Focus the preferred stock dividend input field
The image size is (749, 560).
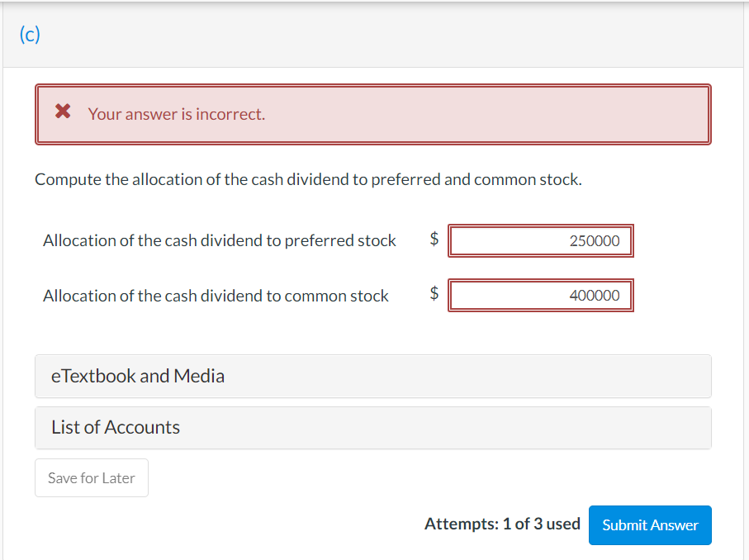pyautogui.click(x=540, y=241)
